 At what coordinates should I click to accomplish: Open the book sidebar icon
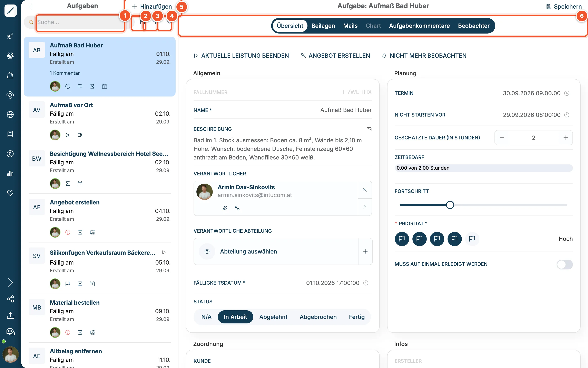(x=10, y=134)
